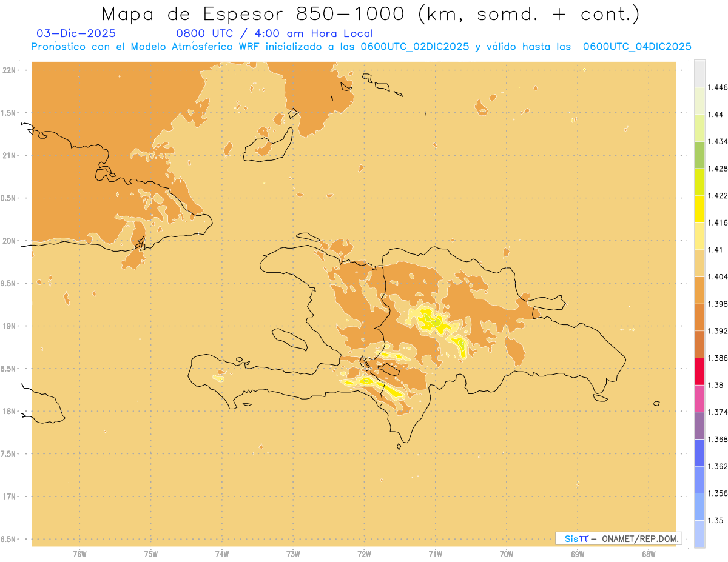The width and height of the screenshot is (728, 562).
Task: Click the colorbar value '1.416'
Action: point(717,222)
